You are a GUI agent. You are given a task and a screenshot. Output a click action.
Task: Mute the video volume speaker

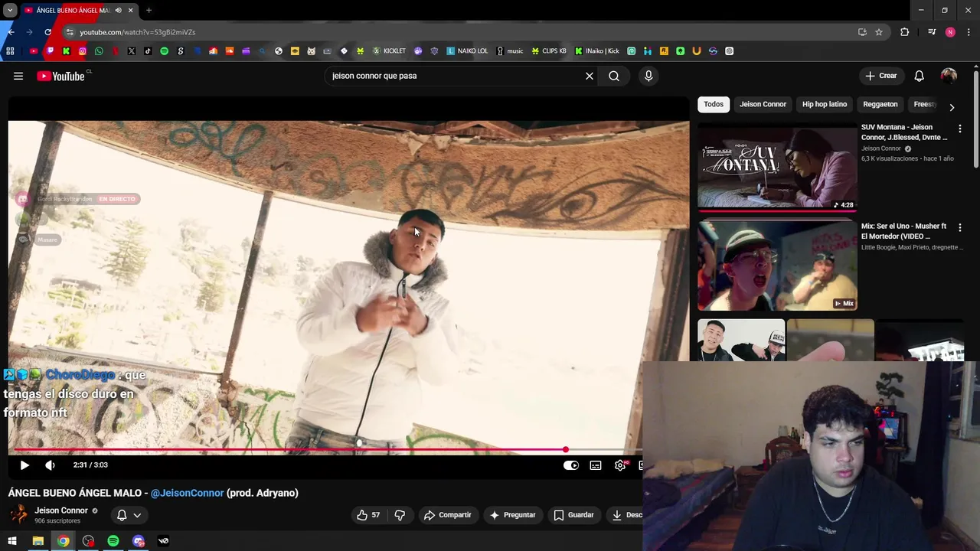click(x=50, y=465)
